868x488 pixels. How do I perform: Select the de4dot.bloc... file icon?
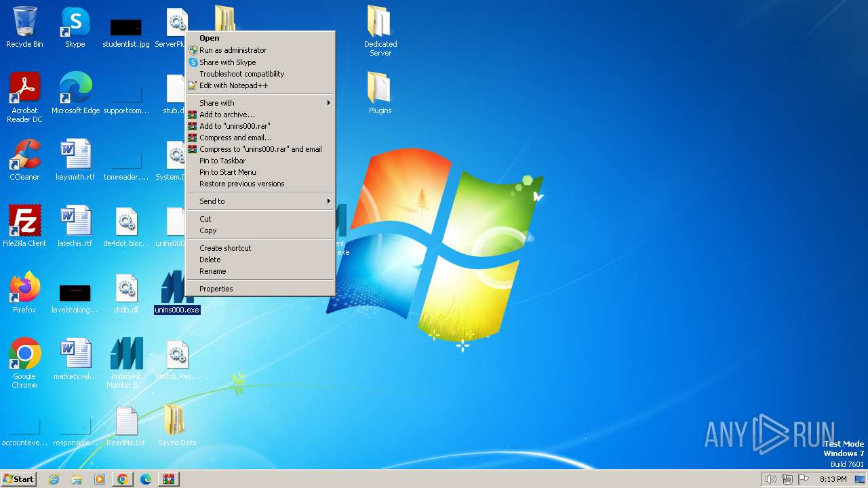(126, 226)
